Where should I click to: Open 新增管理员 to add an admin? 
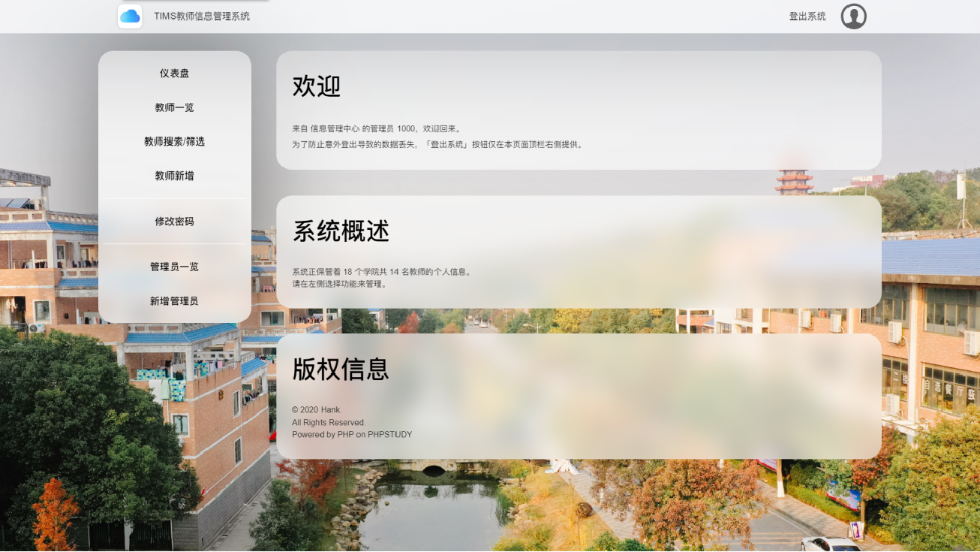pos(174,300)
